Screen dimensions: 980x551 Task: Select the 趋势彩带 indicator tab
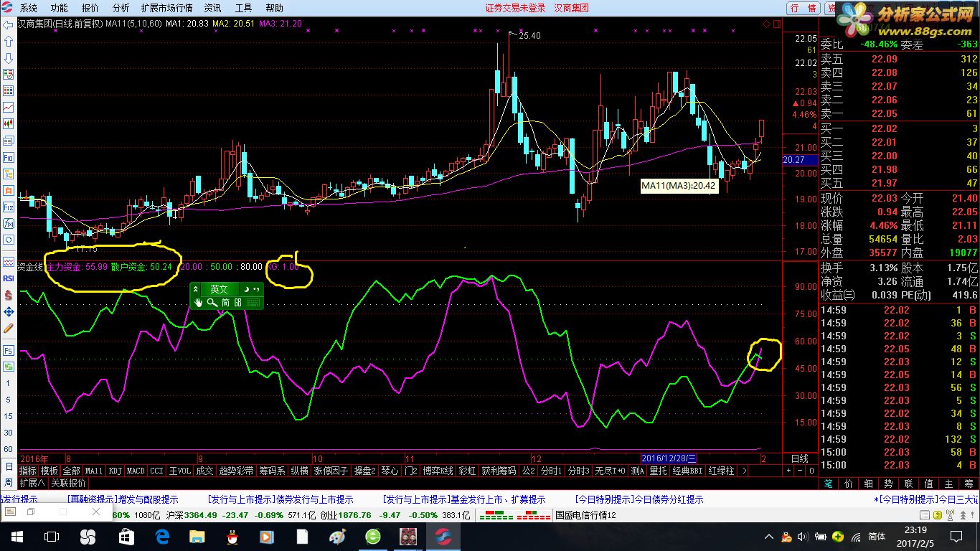coord(236,471)
